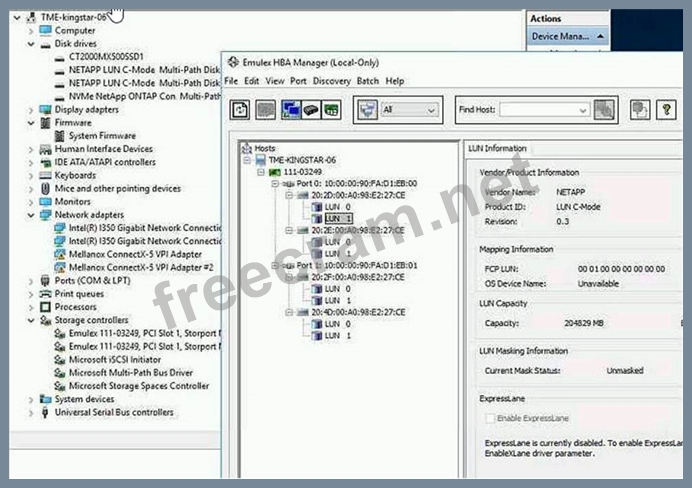The width and height of the screenshot is (692, 488).
Task: Select Microsoft iSCSI Initiator
Action: coord(115,360)
